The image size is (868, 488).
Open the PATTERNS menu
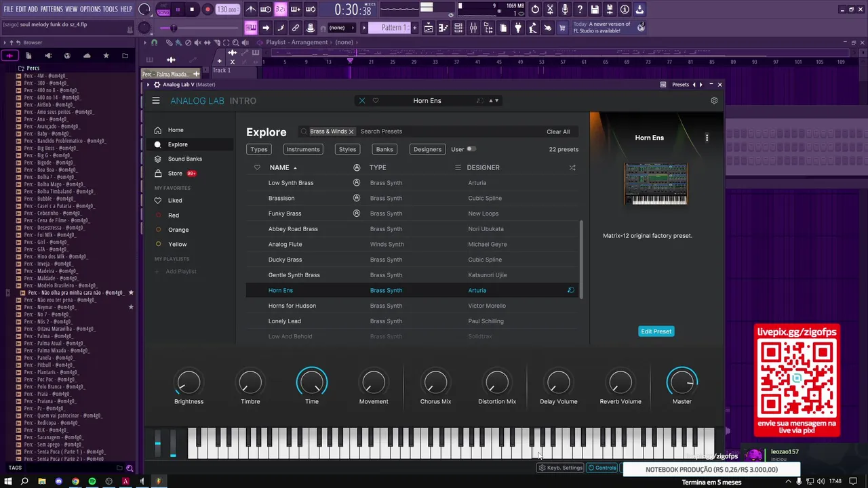(x=52, y=9)
